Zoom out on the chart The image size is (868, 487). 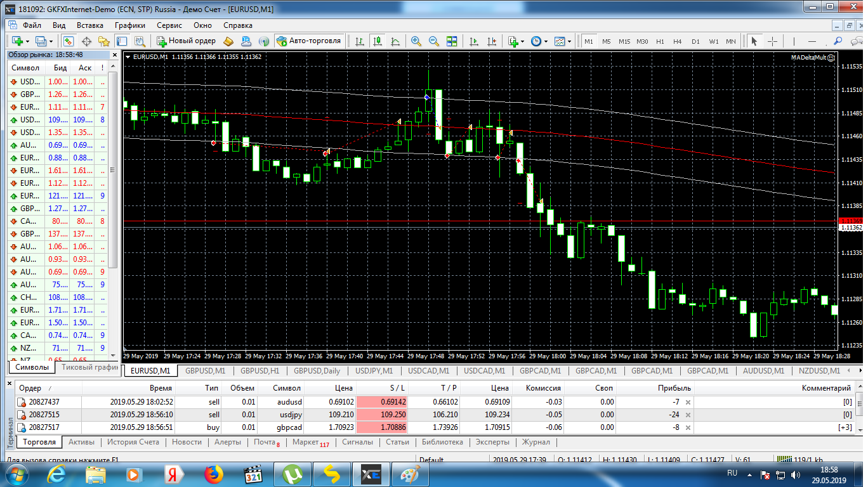point(434,41)
